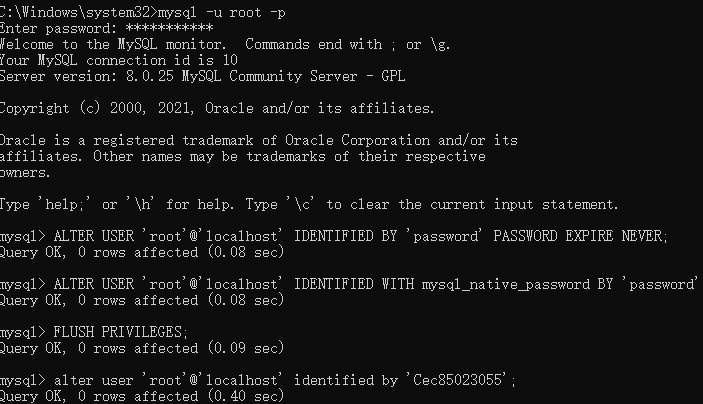This screenshot has width=703, height=404.
Task: Click the masked password asterisks
Action: point(169,28)
